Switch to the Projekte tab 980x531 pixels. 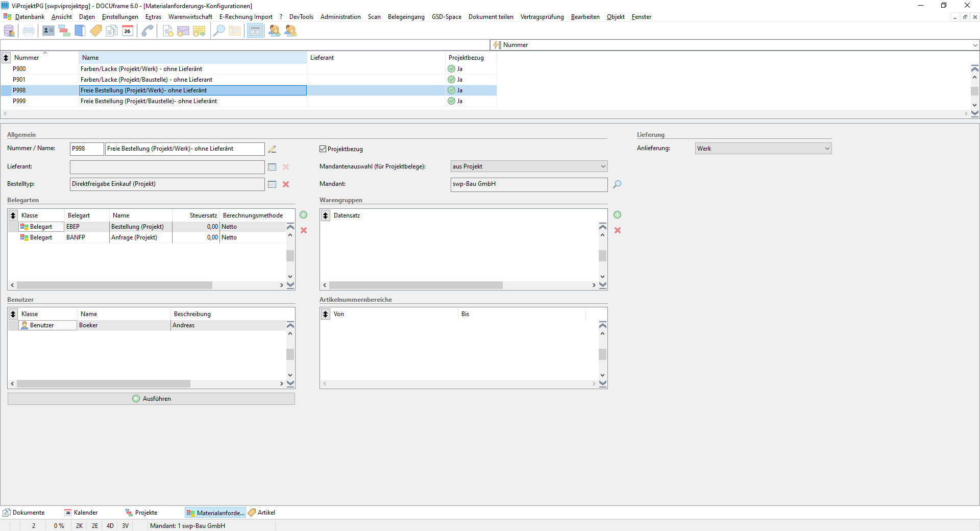pos(142,513)
